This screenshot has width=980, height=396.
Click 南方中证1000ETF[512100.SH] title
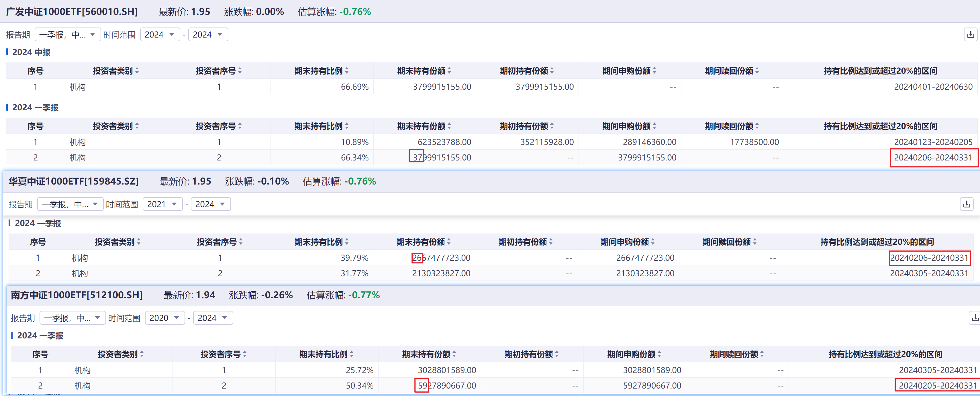tap(77, 295)
